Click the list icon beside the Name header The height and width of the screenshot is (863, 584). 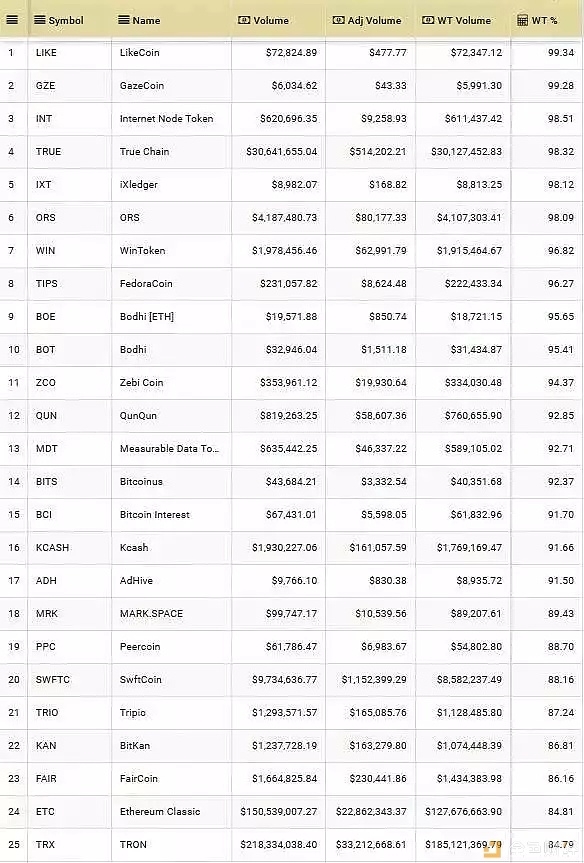coord(124,20)
